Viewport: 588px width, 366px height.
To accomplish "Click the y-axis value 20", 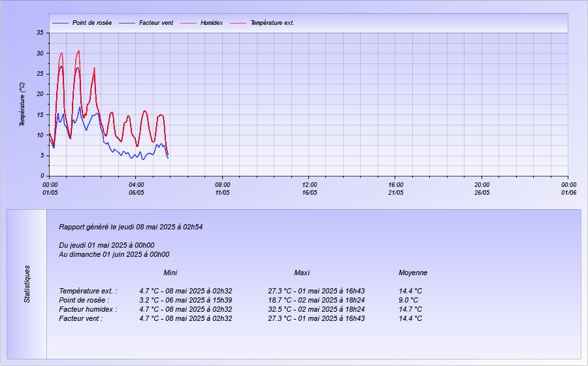I will tap(40, 94).
